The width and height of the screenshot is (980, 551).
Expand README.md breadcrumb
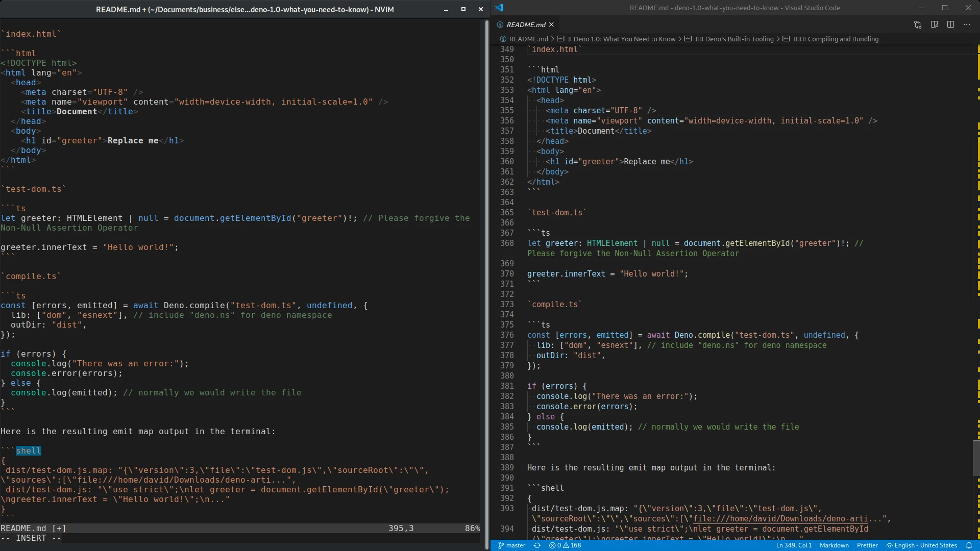528,39
